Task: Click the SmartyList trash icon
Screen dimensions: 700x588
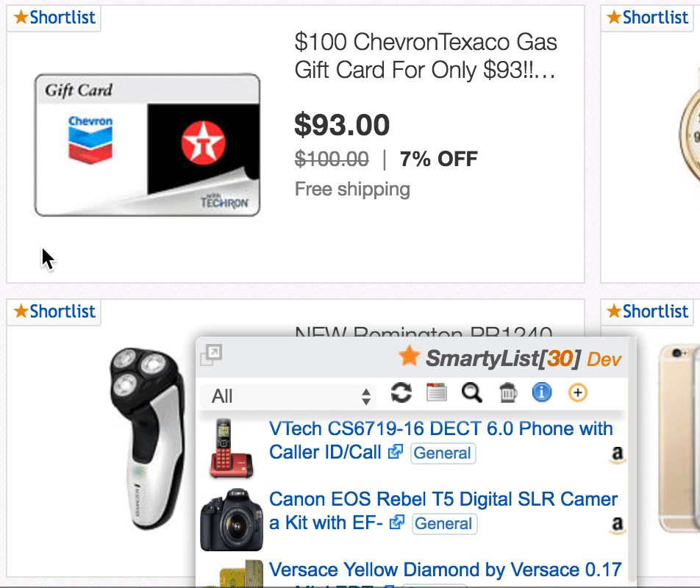Action: pos(508,393)
